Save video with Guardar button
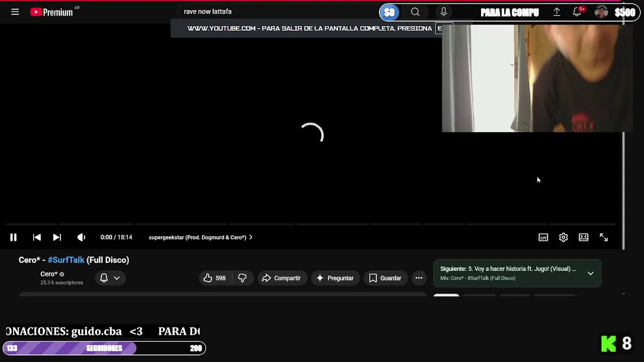The height and width of the screenshot is (362, 644). tap(385, 278)
